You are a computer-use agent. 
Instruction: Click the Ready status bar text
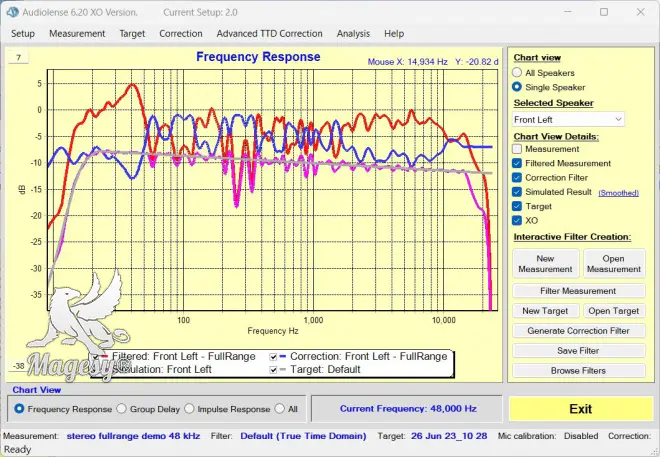[17, 450]
